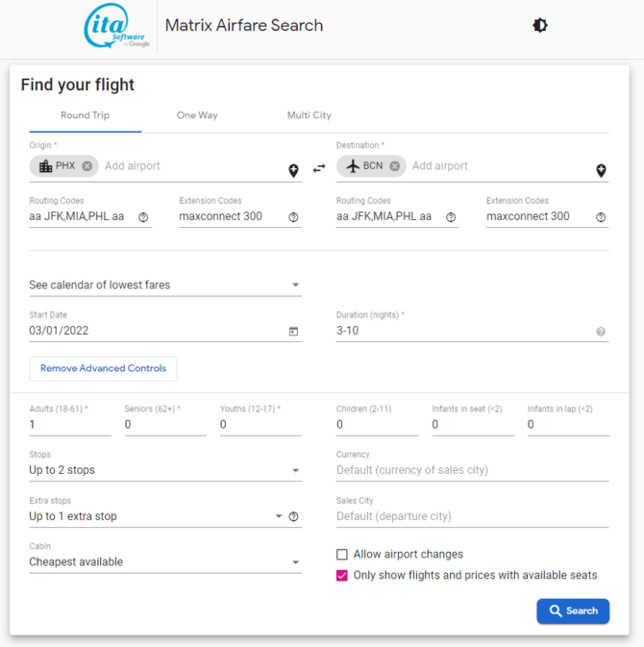Open nearby airports pin for Destination

[601, 170]
